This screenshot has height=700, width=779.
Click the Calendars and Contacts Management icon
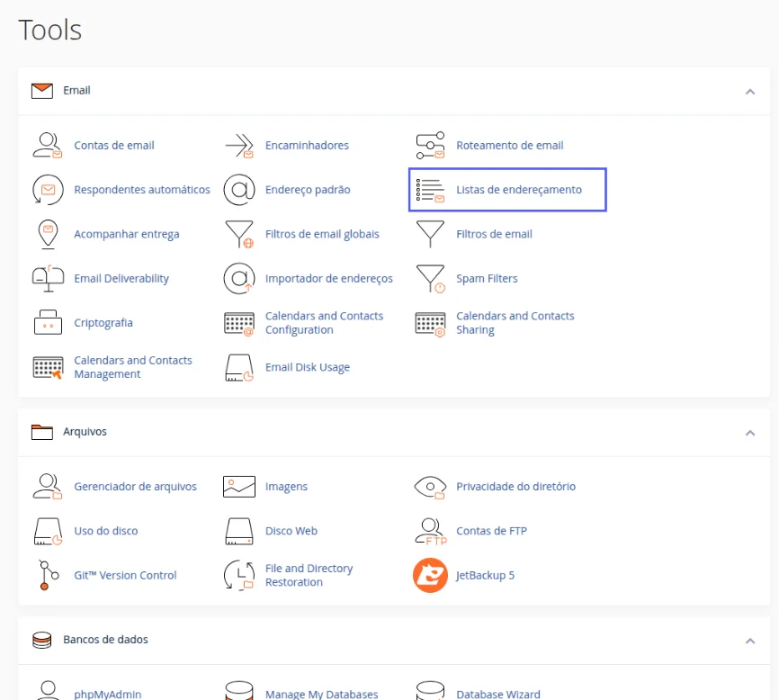pyautogui.click(x=48, y=368)
